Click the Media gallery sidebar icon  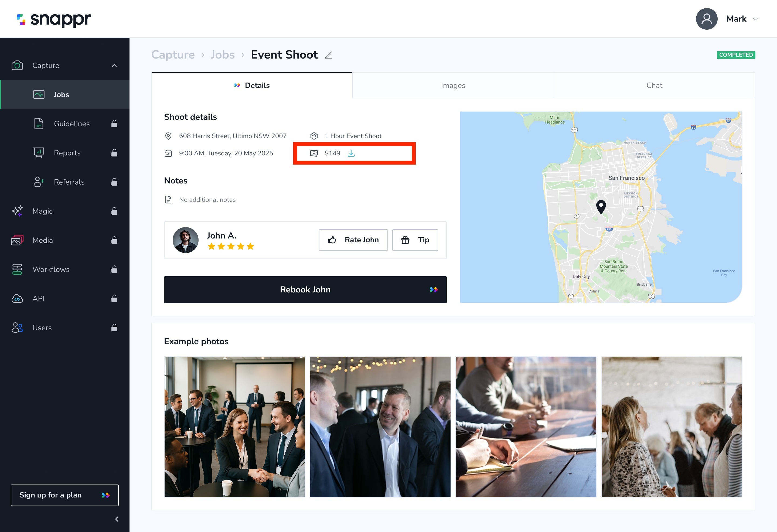(17, 240)
